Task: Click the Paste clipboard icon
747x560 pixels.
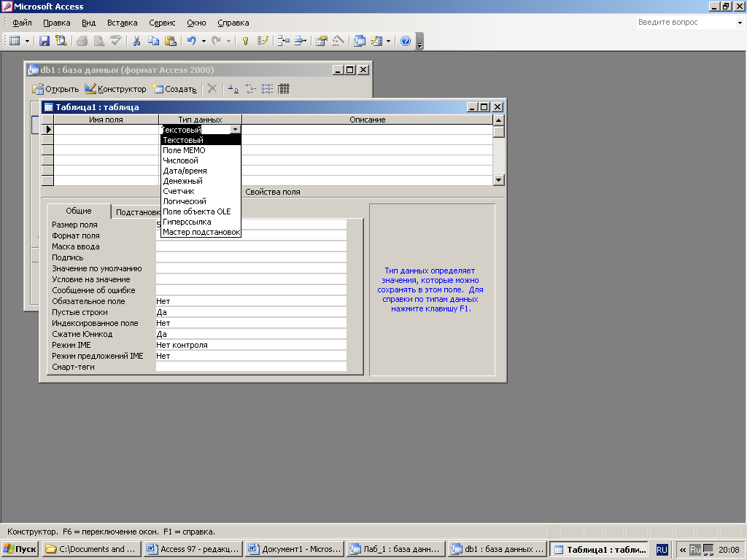Action: point(170,41)
